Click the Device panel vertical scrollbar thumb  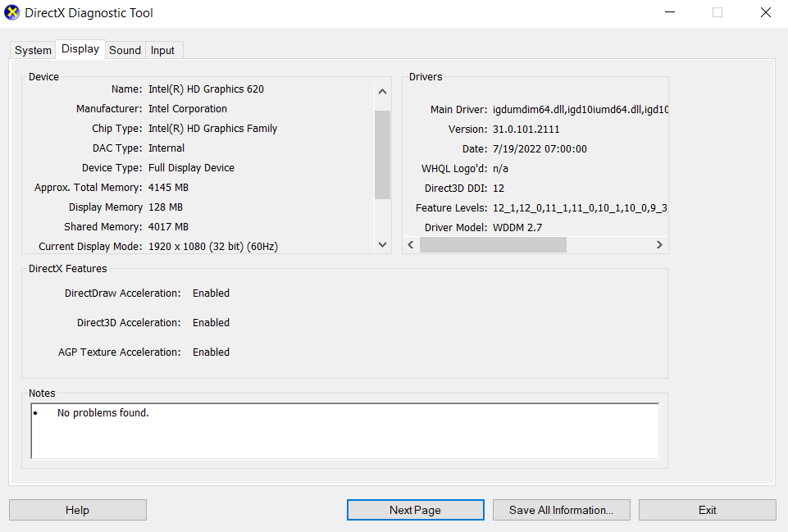point(382,155)
